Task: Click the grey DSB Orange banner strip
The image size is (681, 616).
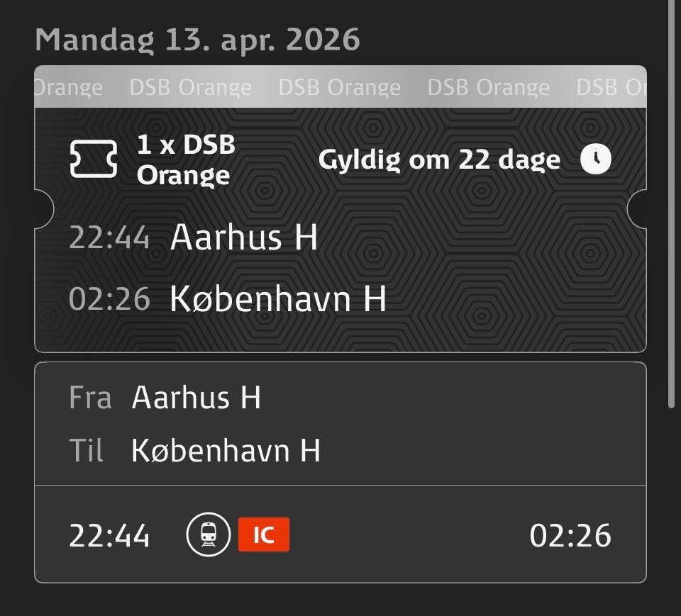Action: 340,87
